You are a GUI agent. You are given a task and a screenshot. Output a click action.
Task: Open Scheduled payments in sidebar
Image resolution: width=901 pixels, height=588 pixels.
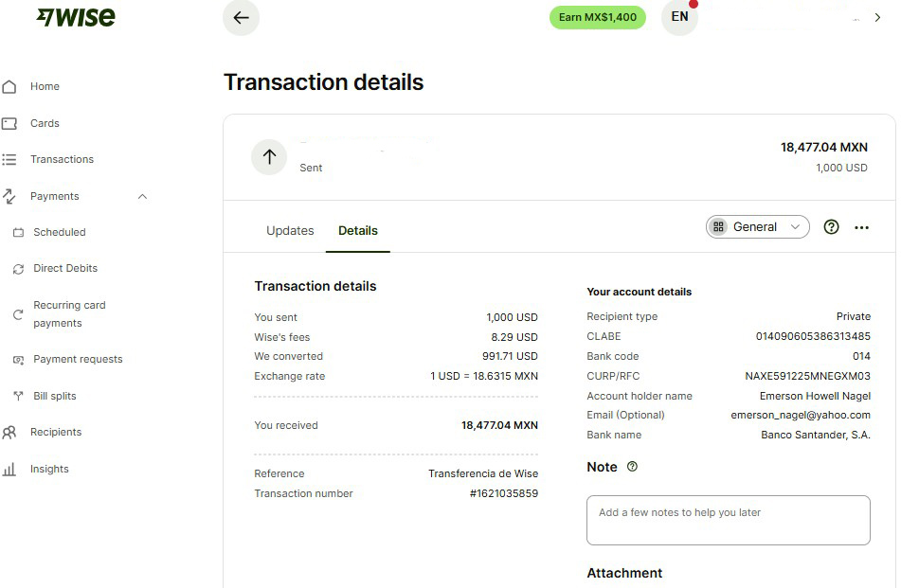point(59,233)
